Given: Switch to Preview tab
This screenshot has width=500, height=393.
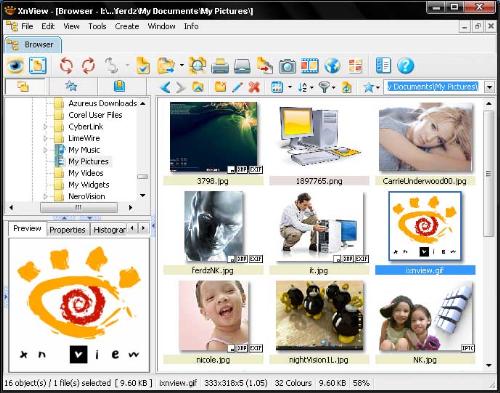Looking at the screenshot, I should 27,229.
